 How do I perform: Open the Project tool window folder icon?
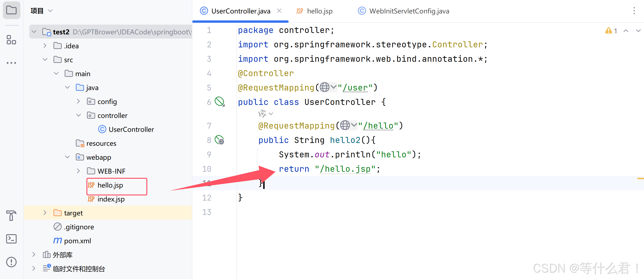pyautogui.click(x=11, y=10)
